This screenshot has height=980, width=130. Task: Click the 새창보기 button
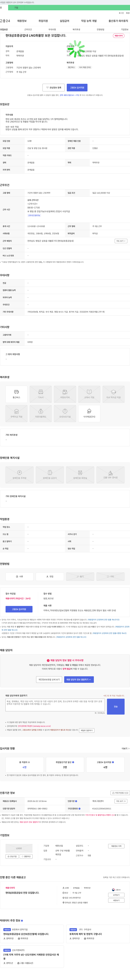(x=116, y=900)
